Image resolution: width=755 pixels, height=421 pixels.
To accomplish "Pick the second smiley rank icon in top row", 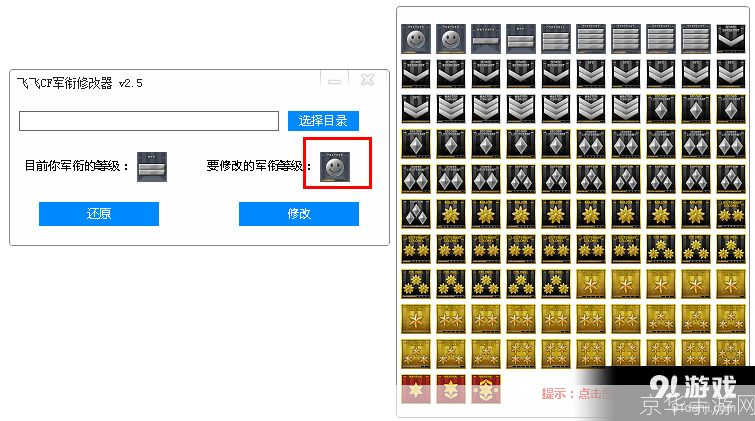I will [451, 39].
